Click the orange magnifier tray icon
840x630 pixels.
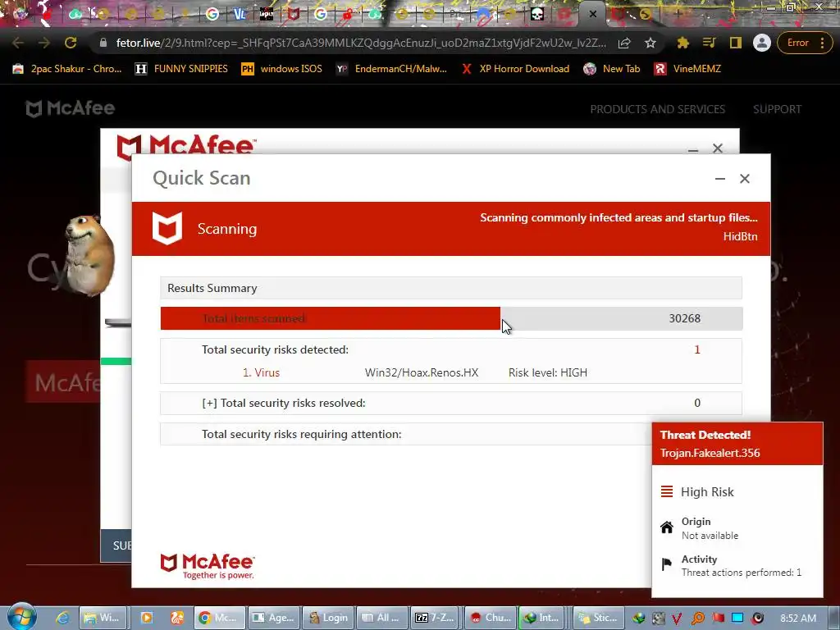pos(697,619)
